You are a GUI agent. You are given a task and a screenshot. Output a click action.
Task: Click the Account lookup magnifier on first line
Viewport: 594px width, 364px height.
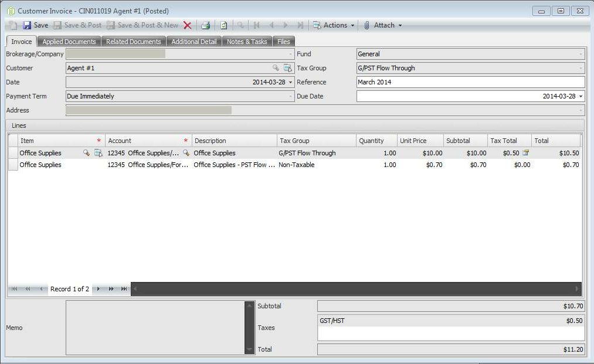(186, 153)
